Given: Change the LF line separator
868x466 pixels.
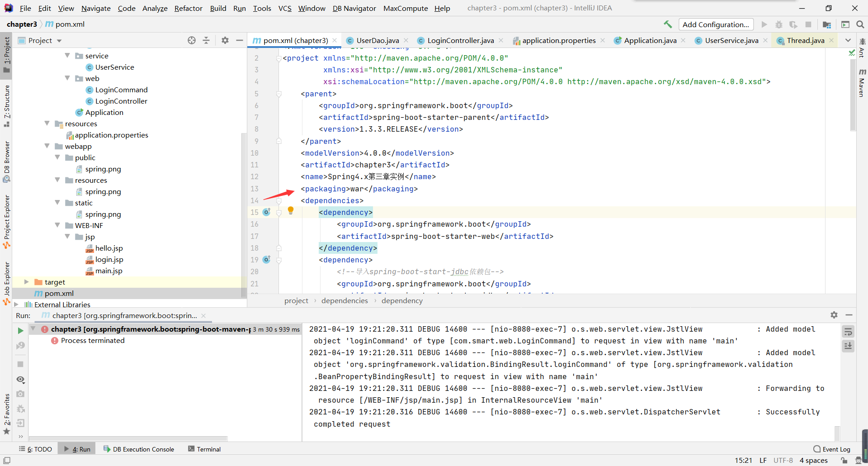Looking at the screenshot, I should click(763, 461).
